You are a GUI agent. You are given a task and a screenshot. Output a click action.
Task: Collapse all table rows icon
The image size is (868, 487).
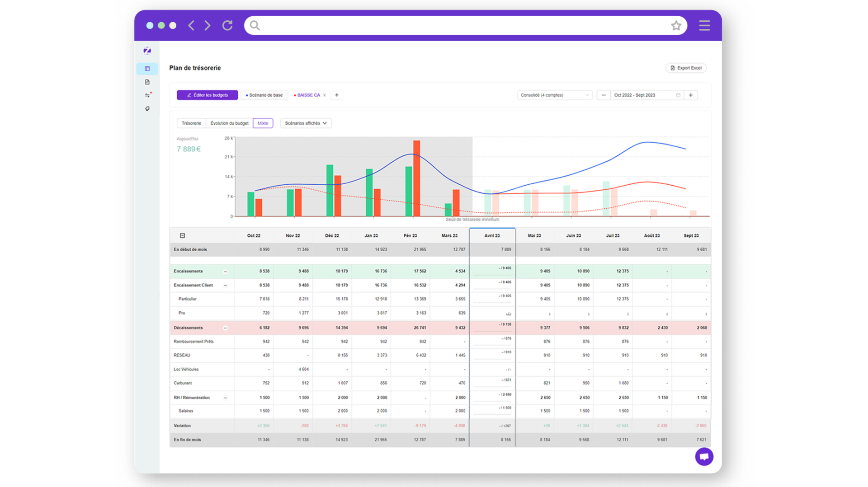coord(182,235)
